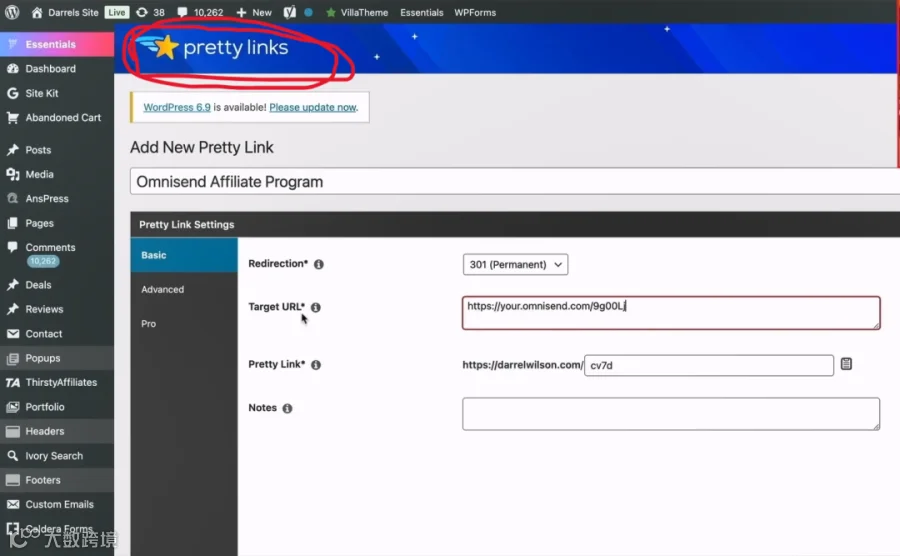Open the Yoast SEO icon in admin bar
The image size is (900, 556).
289,12
